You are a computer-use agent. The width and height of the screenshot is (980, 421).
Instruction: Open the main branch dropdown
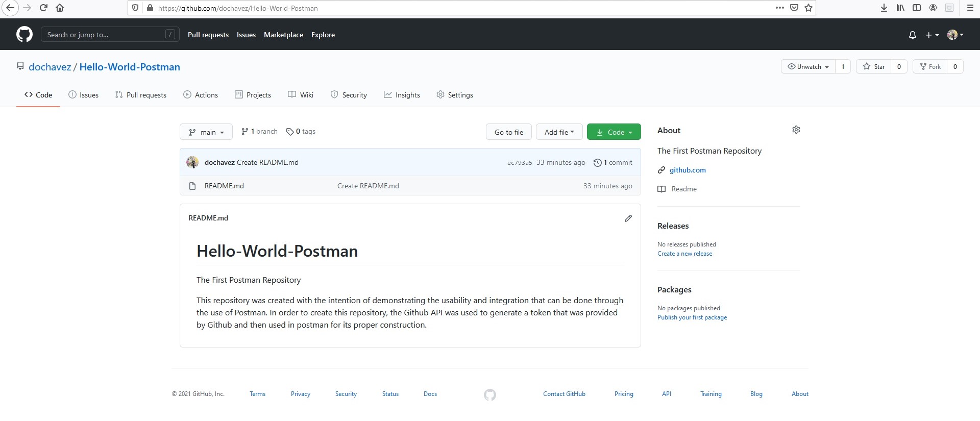coord(206,132)
